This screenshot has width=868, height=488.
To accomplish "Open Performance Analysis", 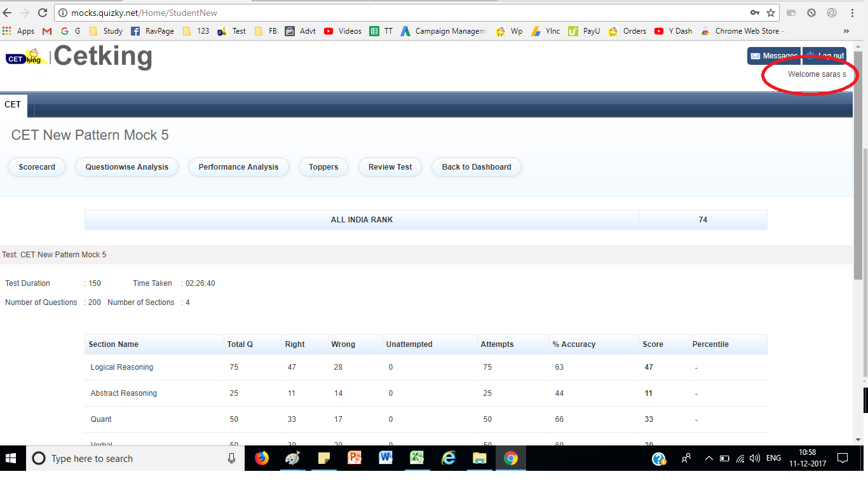I will [x=238, y=167].
